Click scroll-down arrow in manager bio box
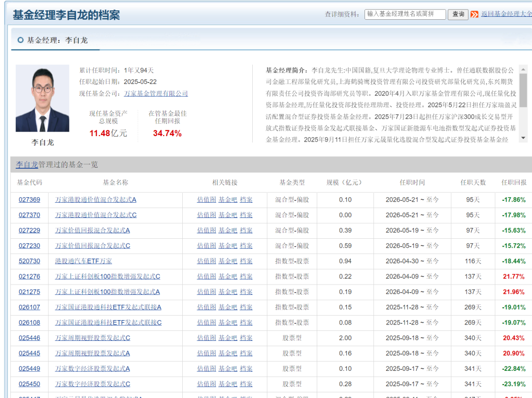The width and height of the screenshot is (532, 398). (x=523, y=138)
